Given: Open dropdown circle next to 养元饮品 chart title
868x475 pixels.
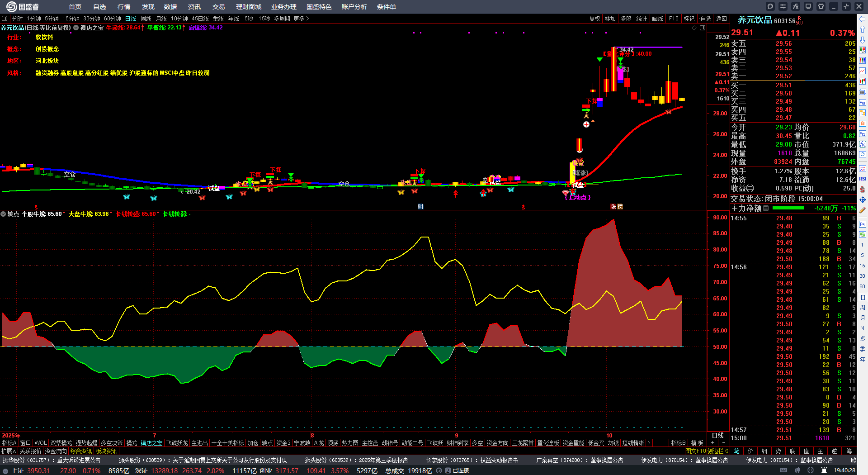Looking at the screenshot, I should click(76, 28).
